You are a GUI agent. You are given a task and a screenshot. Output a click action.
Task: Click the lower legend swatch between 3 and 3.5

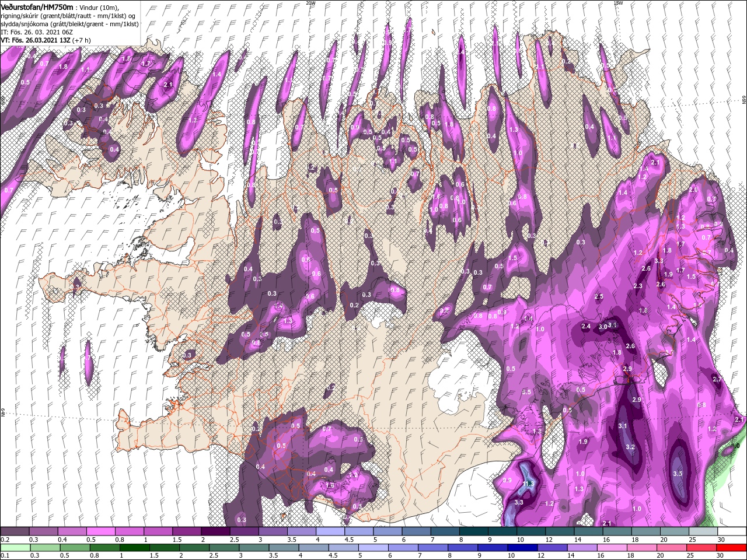[254, 548]
